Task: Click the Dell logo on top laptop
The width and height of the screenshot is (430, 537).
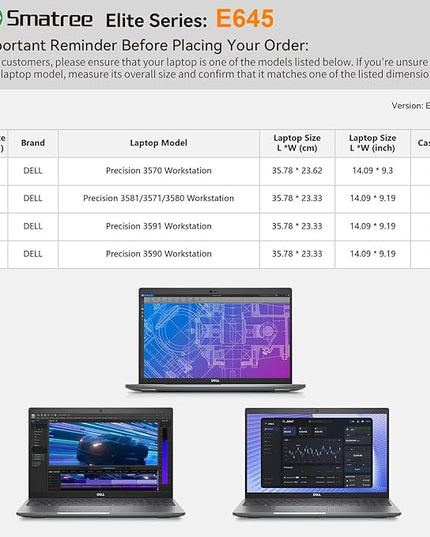Action: [215, 381]
